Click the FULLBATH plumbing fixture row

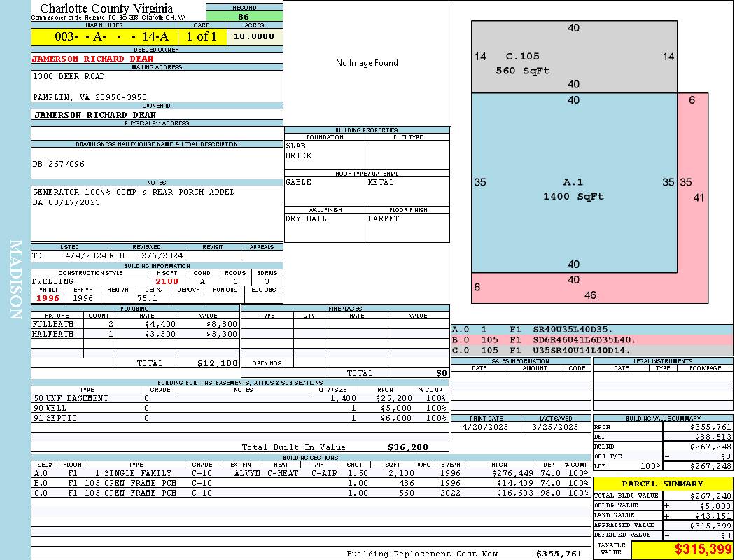point(135,324)
